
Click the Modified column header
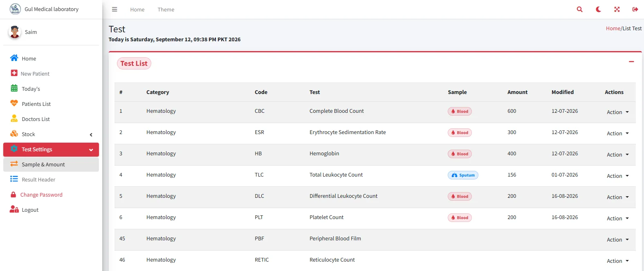pos(563,92)
